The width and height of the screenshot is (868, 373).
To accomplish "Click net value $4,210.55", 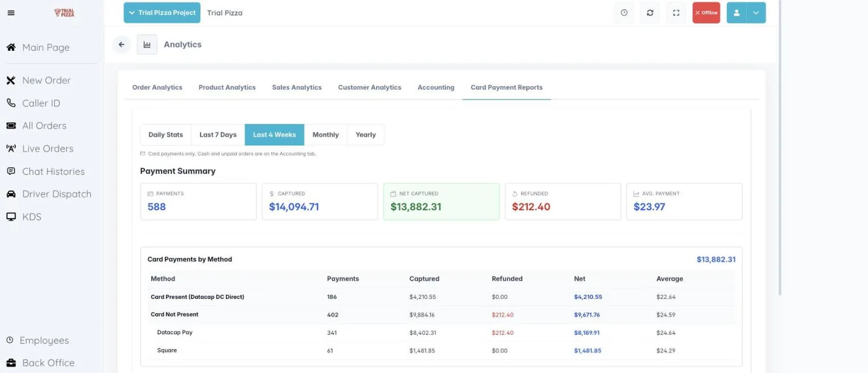I will click(x=588, y=297).
